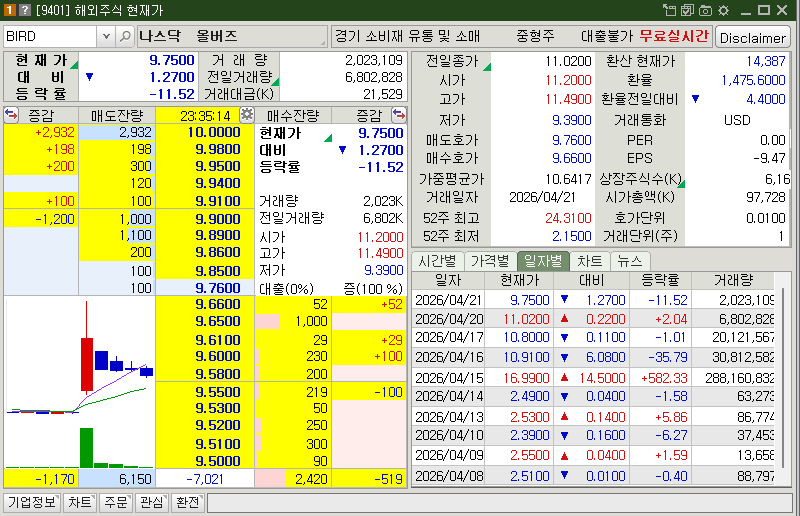Click the 등락률 column header in daily table
This screenshot has height=516, width=800.
(x=660, y=280)
